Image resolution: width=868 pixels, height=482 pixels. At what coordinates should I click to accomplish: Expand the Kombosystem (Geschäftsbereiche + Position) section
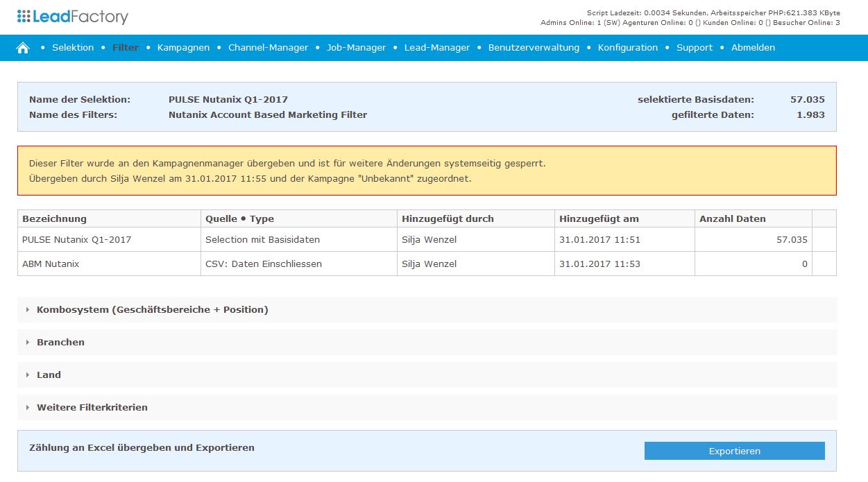click(427, 310)
